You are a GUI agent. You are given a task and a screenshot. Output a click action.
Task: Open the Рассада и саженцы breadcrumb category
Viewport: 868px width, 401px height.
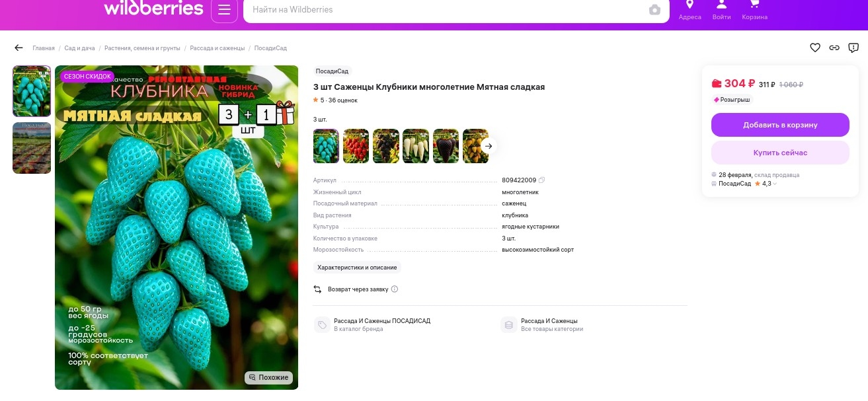[x=219, y=48]
